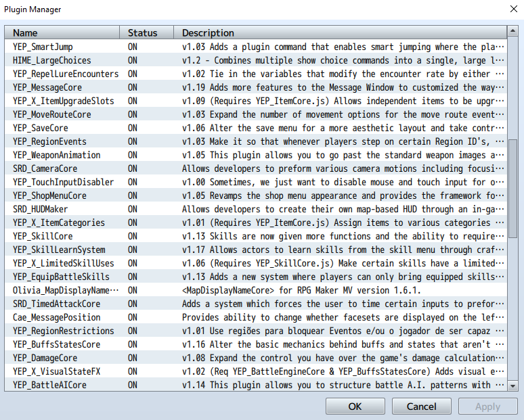The height and width of the screenshot is (420, 524).
Task: Click the MapDisplayNameCore description text
Action: tap(301, 290)
